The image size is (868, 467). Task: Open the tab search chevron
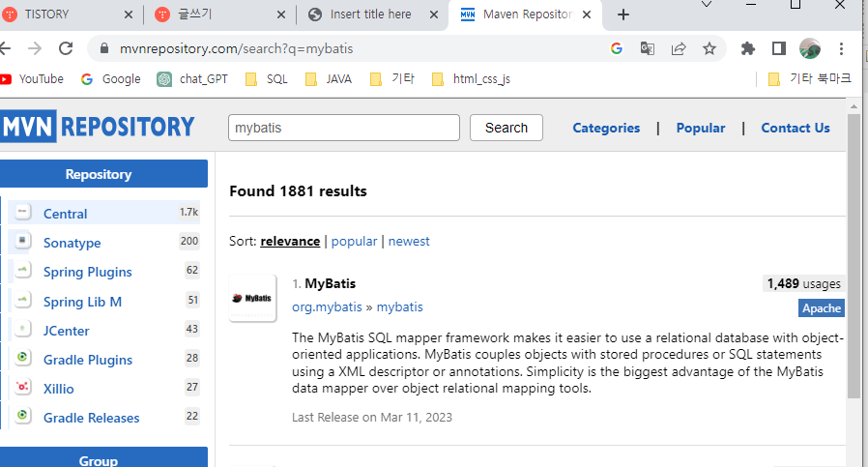pyautogui.click(x=707, y=5)
